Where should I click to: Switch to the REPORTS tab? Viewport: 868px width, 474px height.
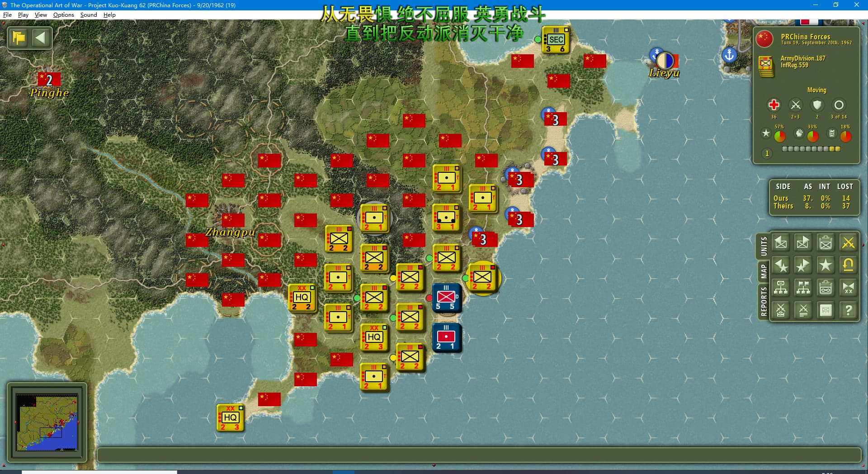[x=764, y=302]
